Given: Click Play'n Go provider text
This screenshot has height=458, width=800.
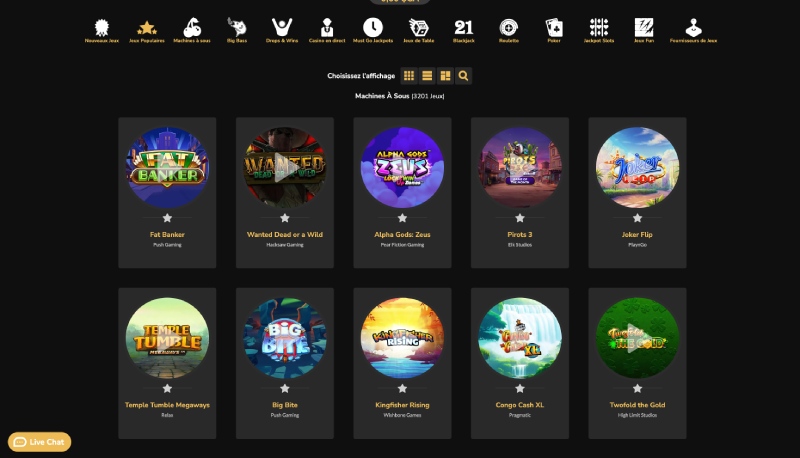Looking at the screenshot, I should pos(637,245).
